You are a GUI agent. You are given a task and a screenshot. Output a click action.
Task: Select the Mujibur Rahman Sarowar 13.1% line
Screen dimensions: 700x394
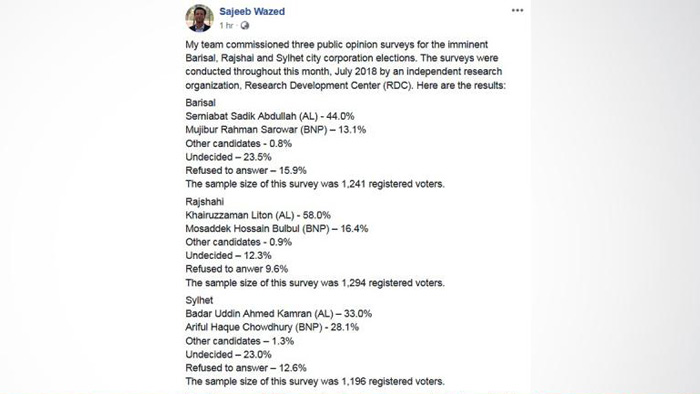tap(275, 130)
